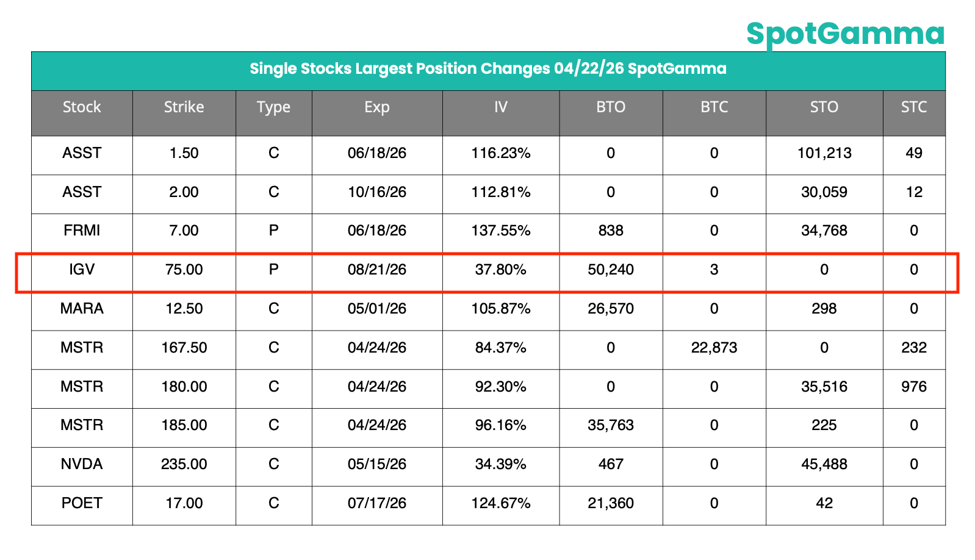Viewport: 975px width, 560px height.
Task: Click the MARA ticker cell
Action: coord(82,309)
